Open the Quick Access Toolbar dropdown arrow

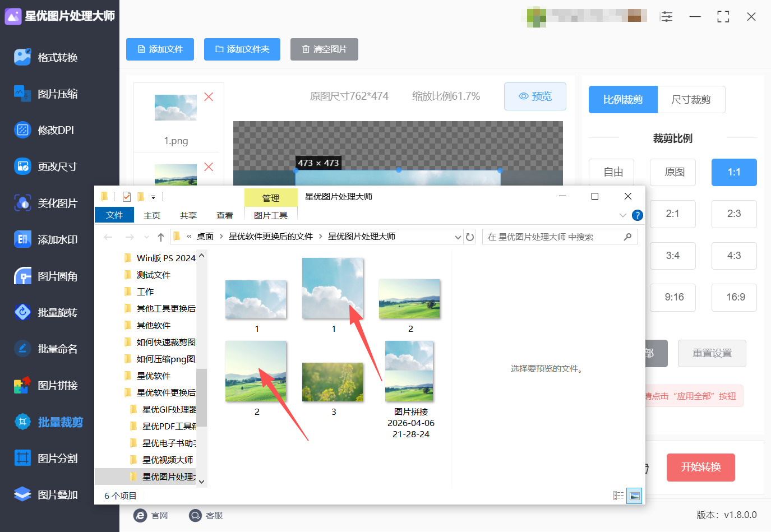153,197
